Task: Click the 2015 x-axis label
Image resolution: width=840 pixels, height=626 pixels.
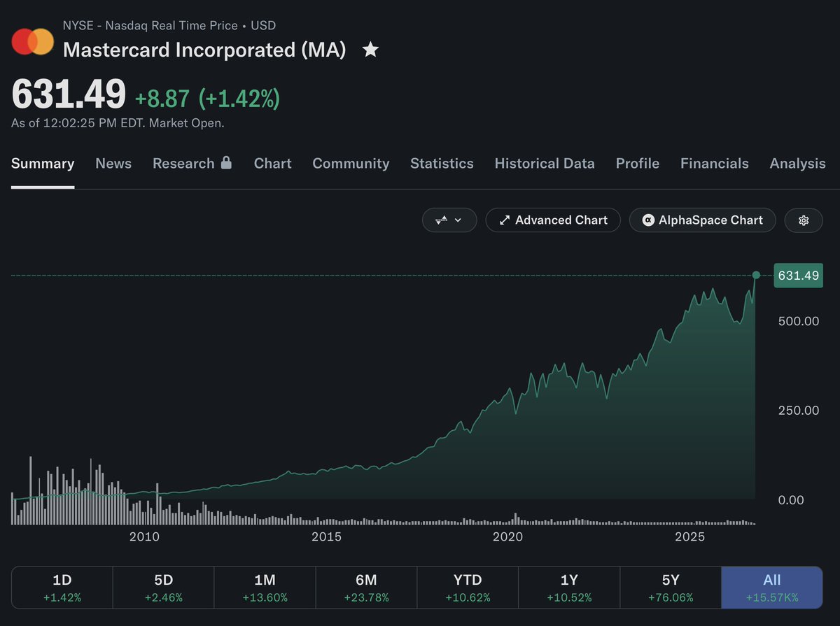Action: pos(326,537)
